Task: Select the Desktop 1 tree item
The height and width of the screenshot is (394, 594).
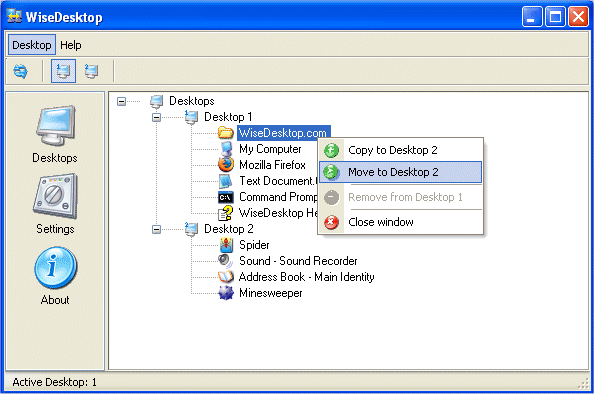Action: click(x=228, y=117)
